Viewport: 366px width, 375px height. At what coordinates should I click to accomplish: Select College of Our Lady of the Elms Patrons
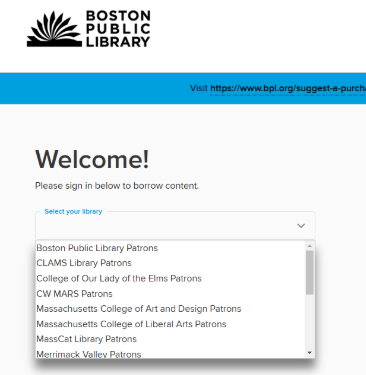[x=170, y=278]
